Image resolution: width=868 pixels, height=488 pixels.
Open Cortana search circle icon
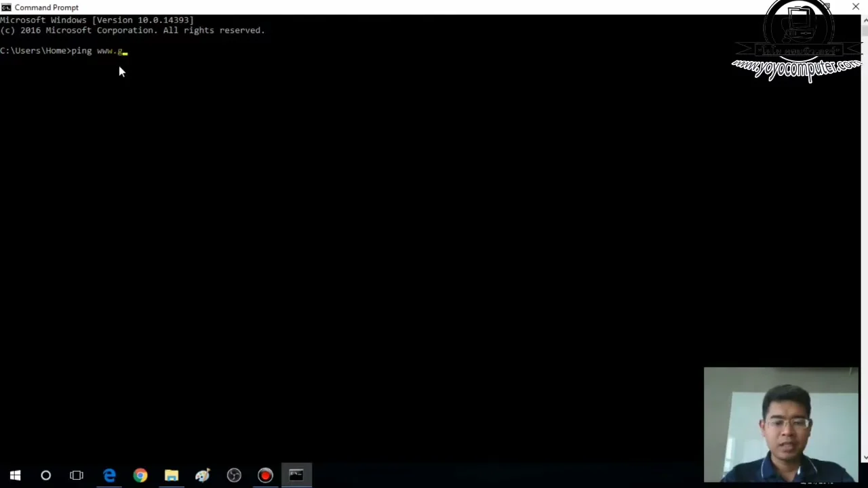pos(45,475)
